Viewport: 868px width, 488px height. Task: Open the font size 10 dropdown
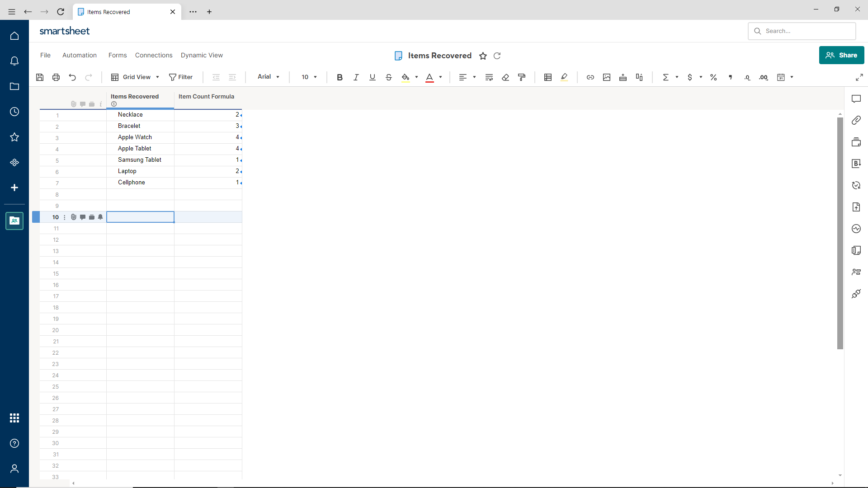tap(309, 77)
